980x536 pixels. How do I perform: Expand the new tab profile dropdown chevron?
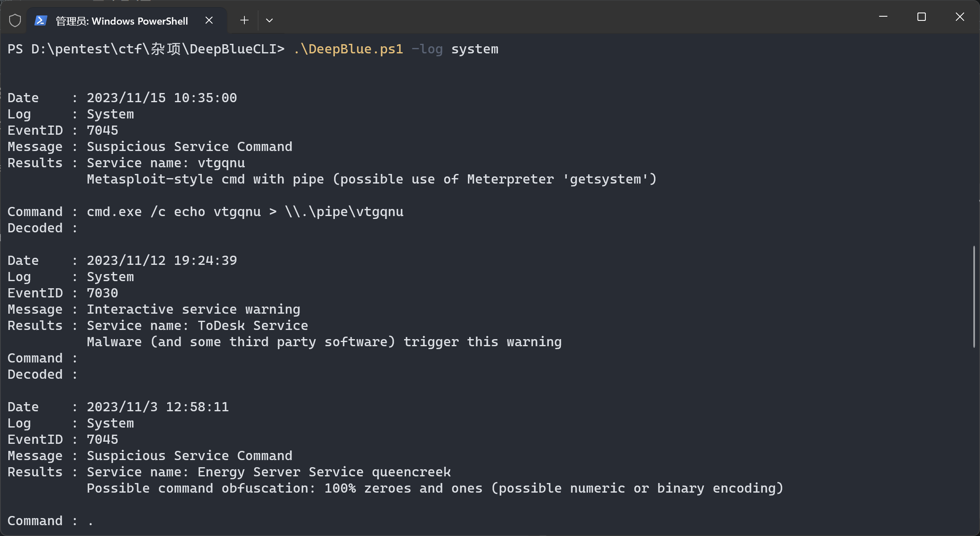269,20
